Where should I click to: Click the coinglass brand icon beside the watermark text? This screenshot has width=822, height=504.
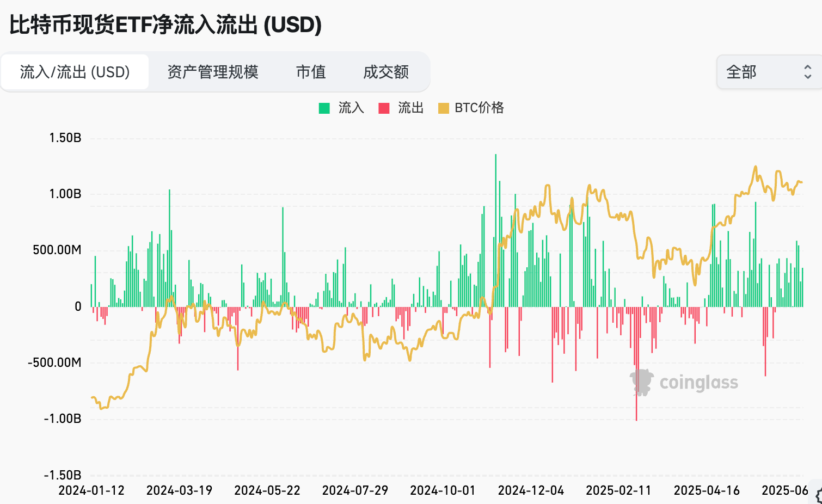(x=641, y=381)
